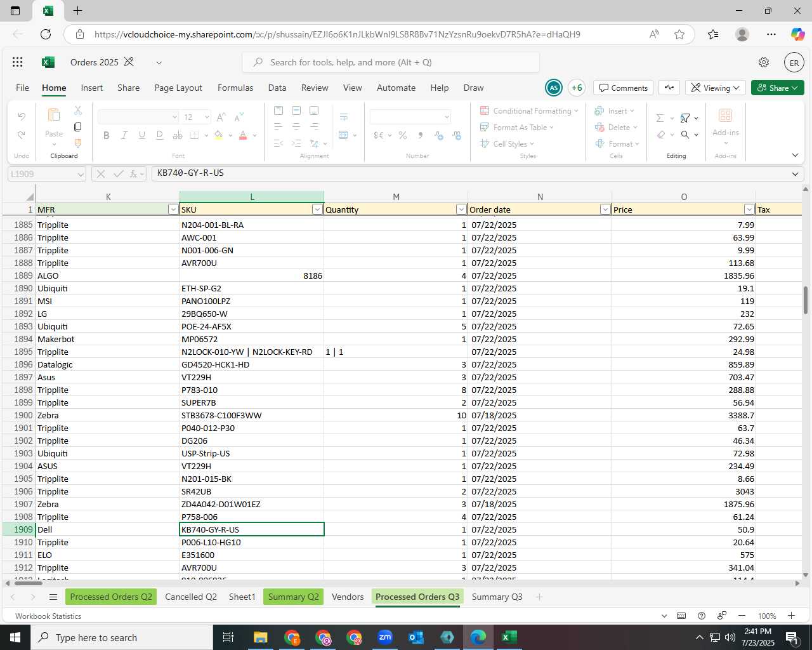Open the Insert ribbon tab
This screenshot has width=812, height=650.
pyautogui.click(x=92, y=88)
